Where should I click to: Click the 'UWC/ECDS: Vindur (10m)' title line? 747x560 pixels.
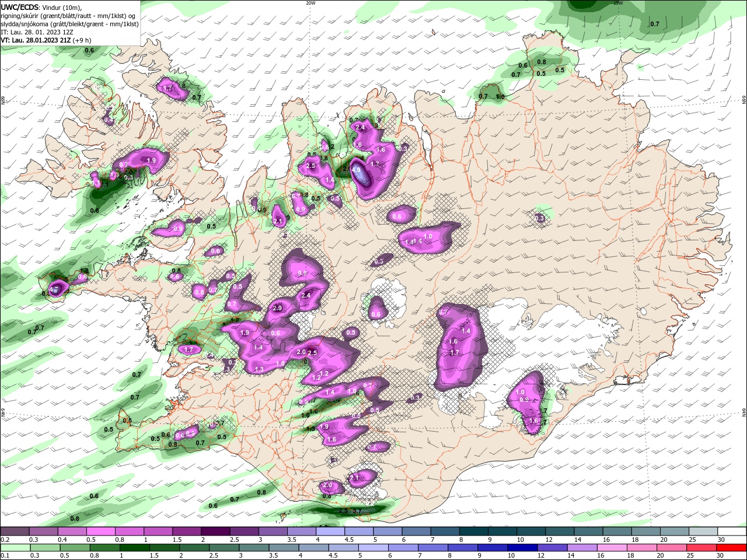(41, 8)
